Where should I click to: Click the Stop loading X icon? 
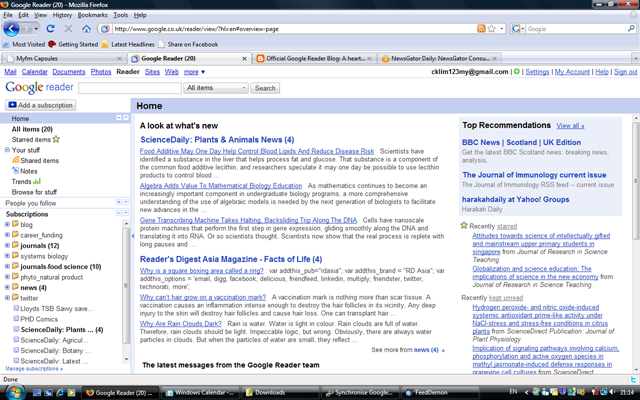(68, 29)
